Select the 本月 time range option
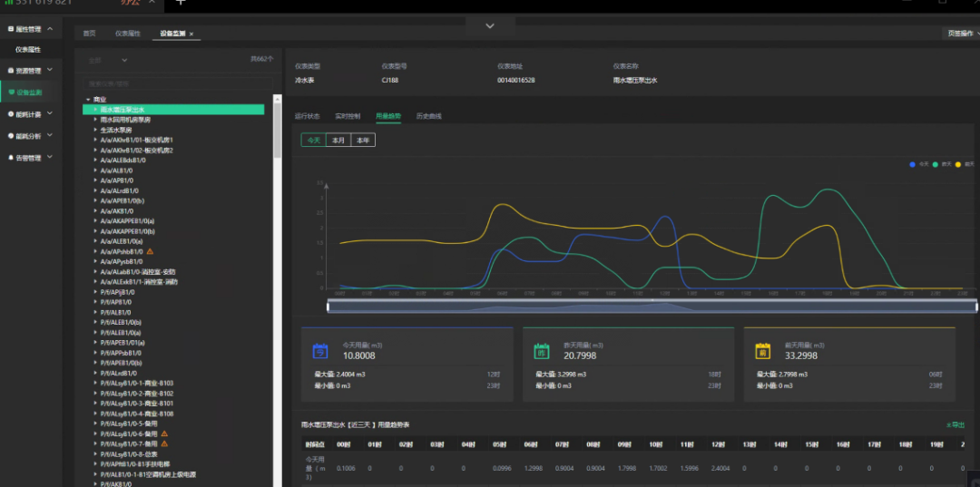 (x=338, y=140)
